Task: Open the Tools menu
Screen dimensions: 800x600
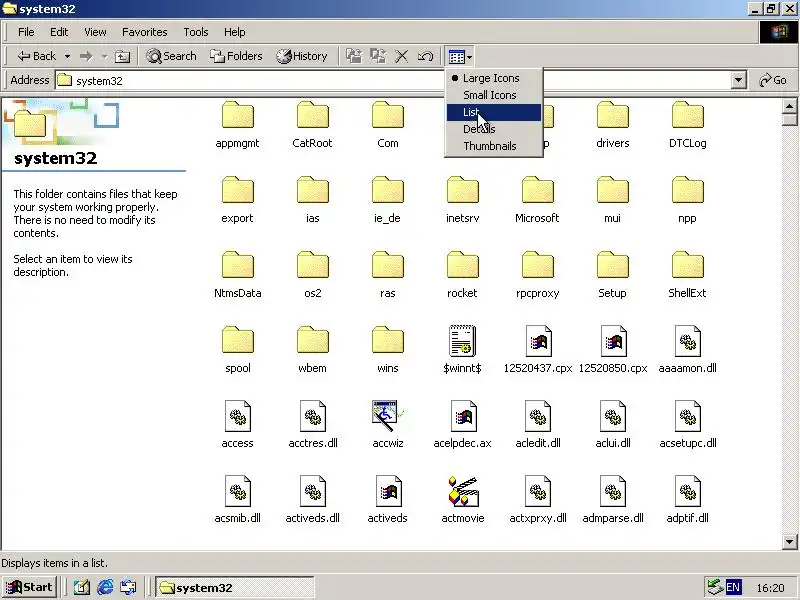Action: [x=196, y=32]
